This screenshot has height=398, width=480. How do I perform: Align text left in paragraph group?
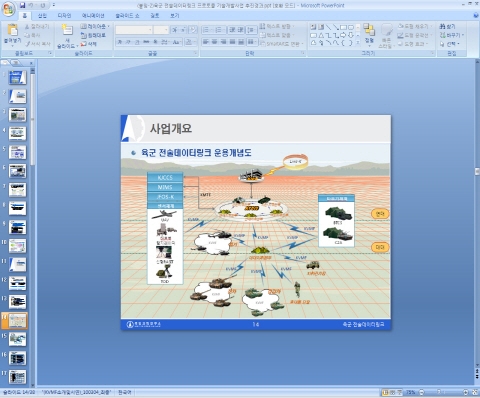click(x=206, y=42)
